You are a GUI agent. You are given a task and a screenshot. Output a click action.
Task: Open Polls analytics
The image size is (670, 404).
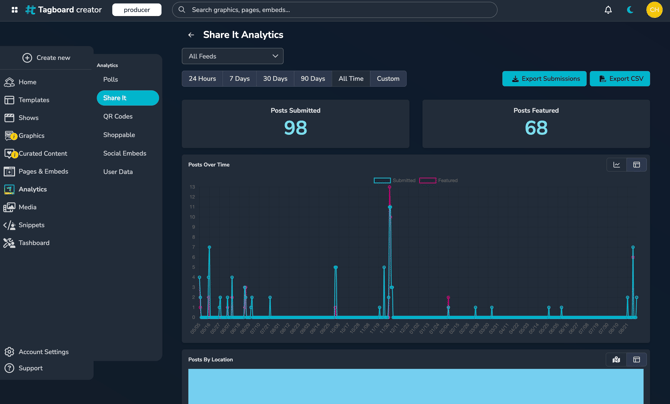(111, 80)
